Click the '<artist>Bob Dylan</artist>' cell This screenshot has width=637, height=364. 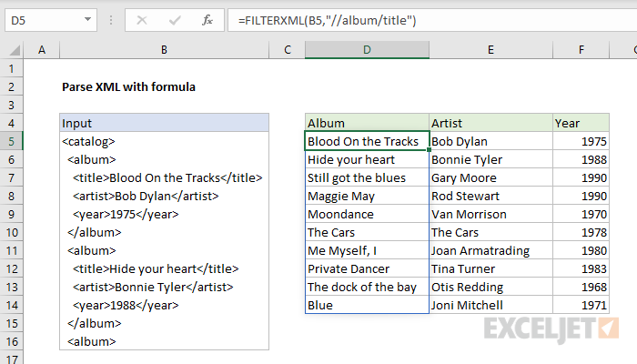pyautogui.click(x=164, y=196)
